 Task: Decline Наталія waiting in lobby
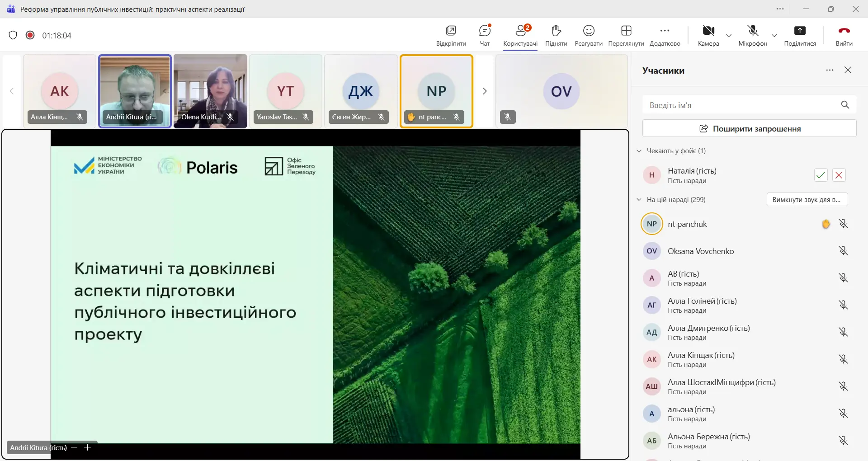[x=839, y=175]
